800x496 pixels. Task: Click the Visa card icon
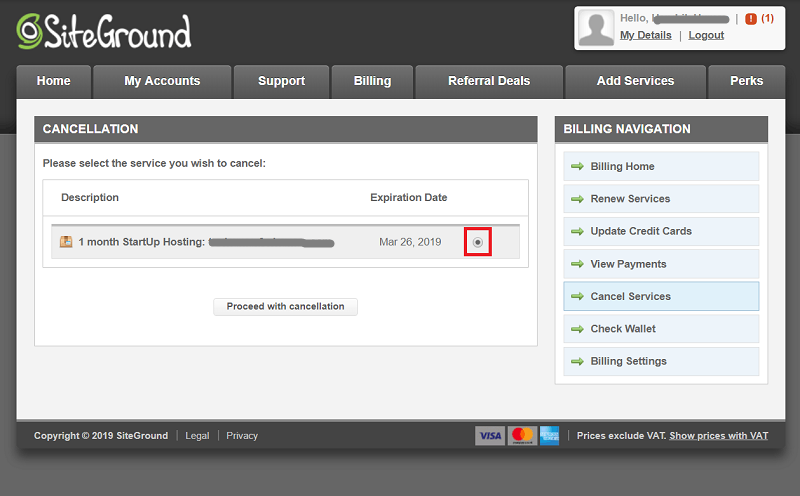tap(489, 435)
